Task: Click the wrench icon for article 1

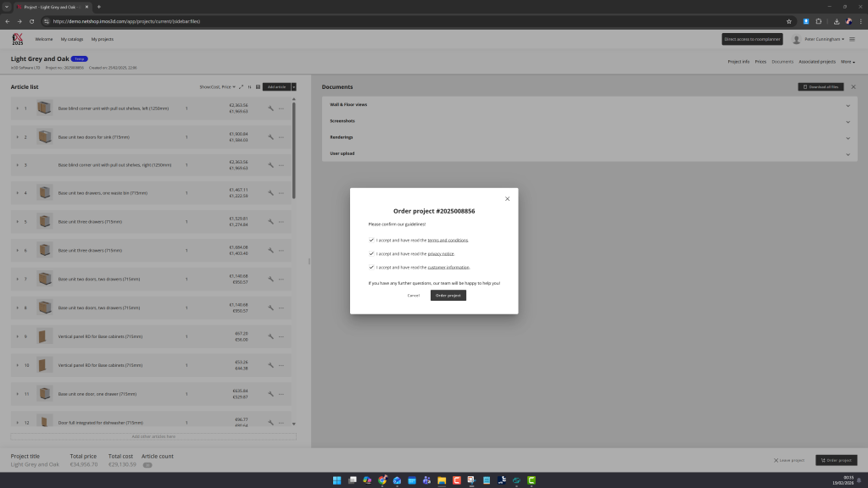Action: tap(270, 108)
